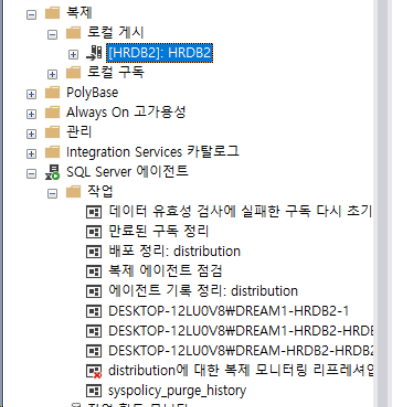Click the Always On 고가용성 folder icon
Screen dimensions: 393x407
[52, 112]
